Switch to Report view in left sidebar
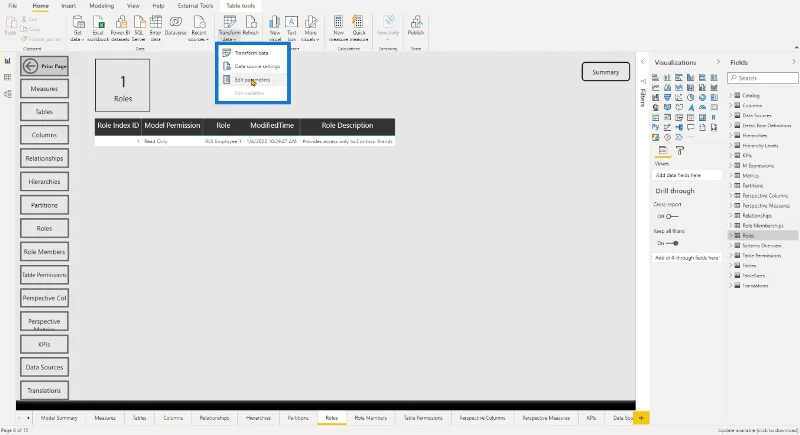 [8, 61]
